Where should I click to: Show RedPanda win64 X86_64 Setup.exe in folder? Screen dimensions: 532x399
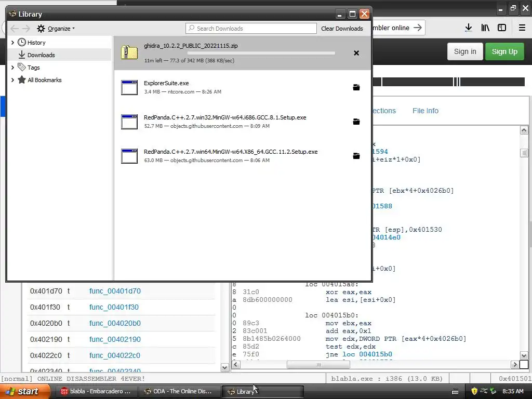tap(356, 156)
